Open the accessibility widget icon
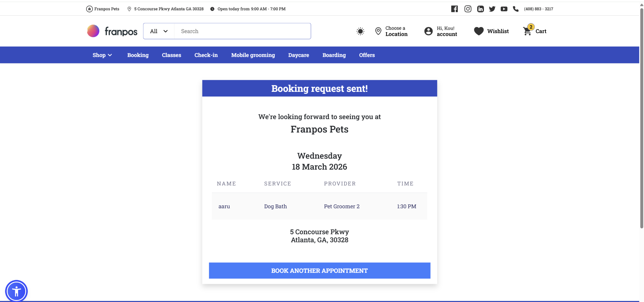The height and width of the screenshot is (302, 644). pos(16,291)
